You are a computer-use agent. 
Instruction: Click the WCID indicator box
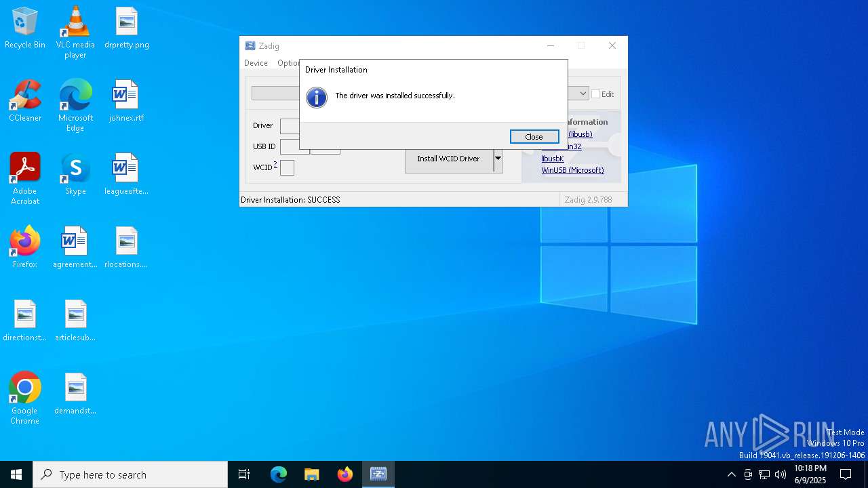pyautogui.click(x=287, y=167)
